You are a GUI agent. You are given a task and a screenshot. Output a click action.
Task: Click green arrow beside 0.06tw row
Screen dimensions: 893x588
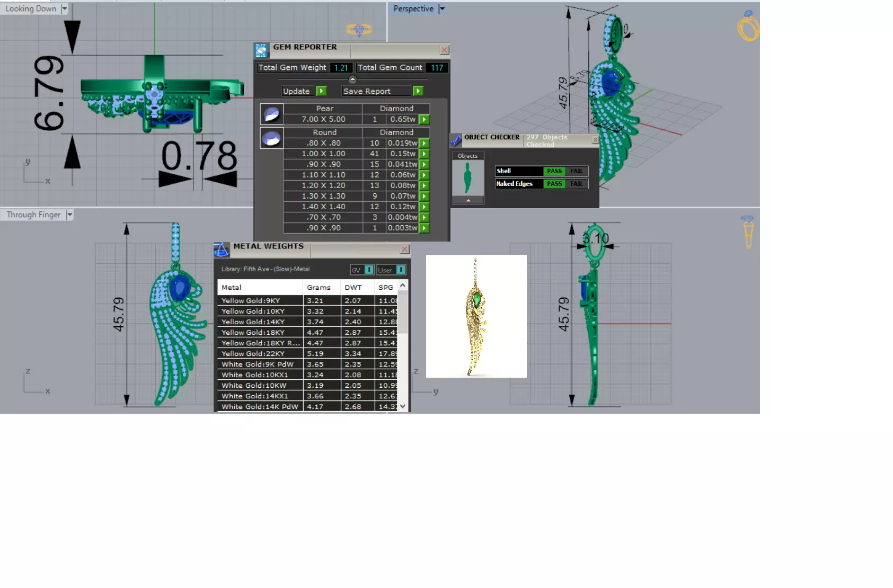425,175
